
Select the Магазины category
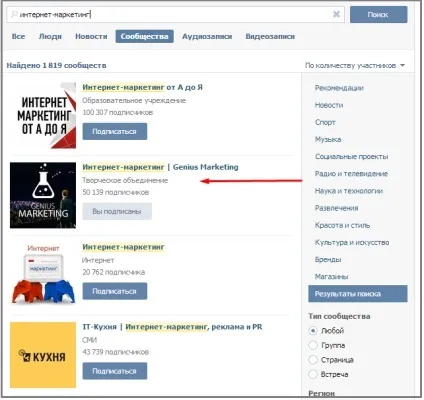pos(331,277)
